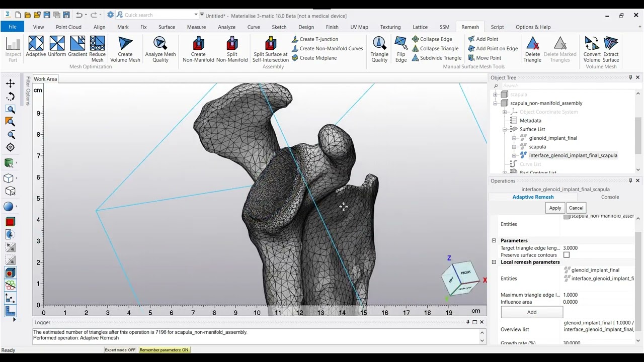Toggle Preserve surface contours checkbox
This screenshot has width=644, height=362.
[567, 255]
